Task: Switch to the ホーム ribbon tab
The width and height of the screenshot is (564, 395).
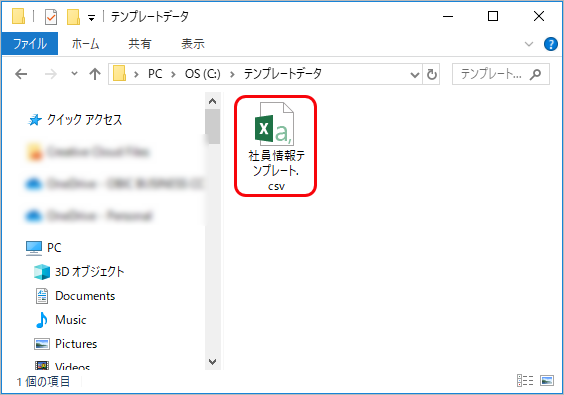Action: [85, 44]
